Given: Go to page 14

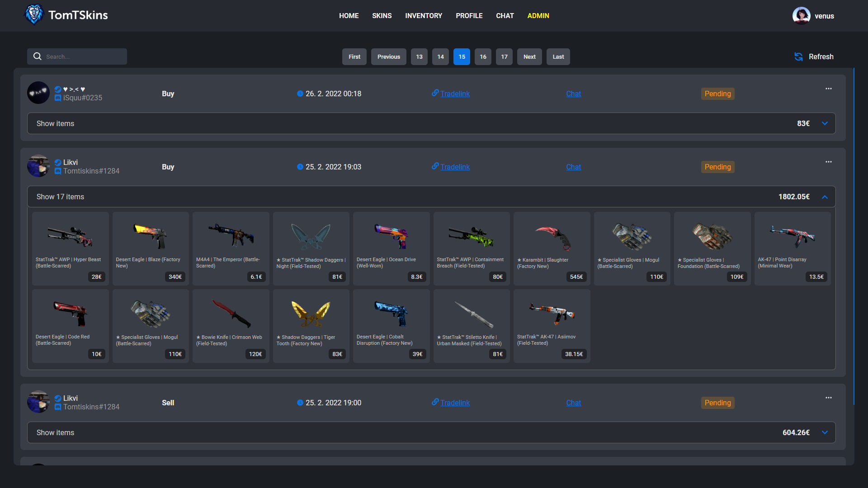Looking at the screenshot, I should point(440,56).
